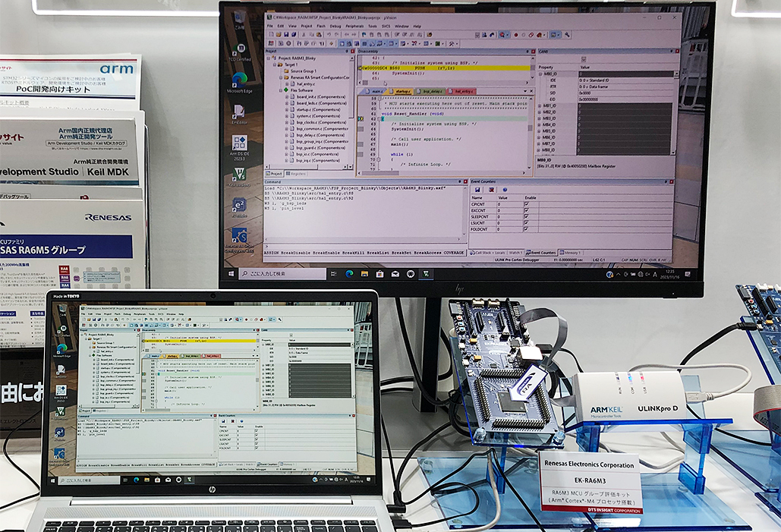781x532 pixels.
Task: Open the Microsoft Edge desktop icon on the monitor
Action: 240,82
